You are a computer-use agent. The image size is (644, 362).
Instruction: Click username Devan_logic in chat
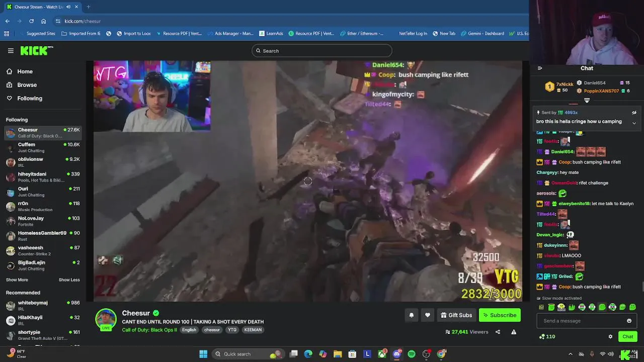[x=550, y=235]
